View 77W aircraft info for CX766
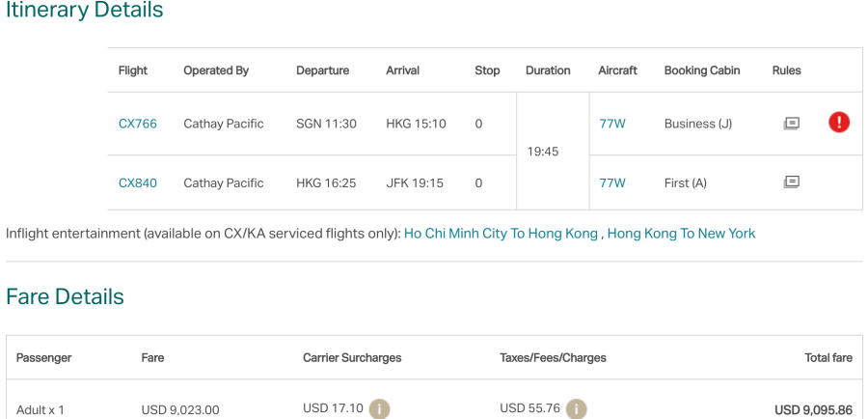Viewport: 868px width, 419px height. pos(612,124)
